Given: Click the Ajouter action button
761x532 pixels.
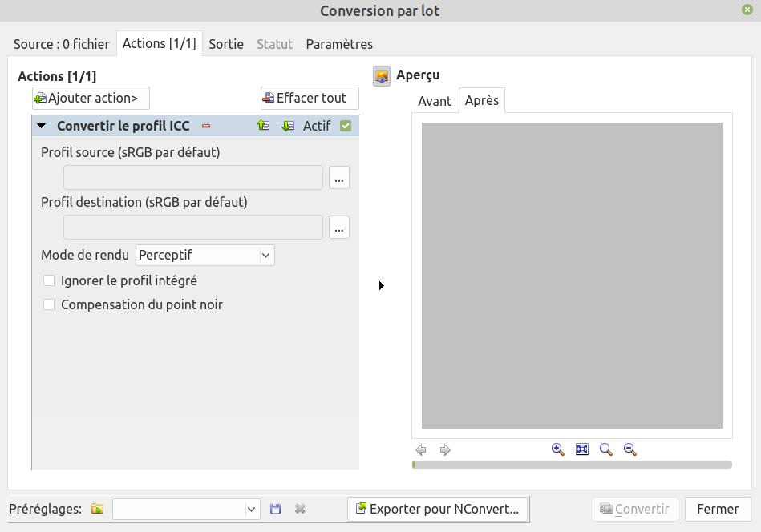Looking at the screenshot, I should (91, 99).
